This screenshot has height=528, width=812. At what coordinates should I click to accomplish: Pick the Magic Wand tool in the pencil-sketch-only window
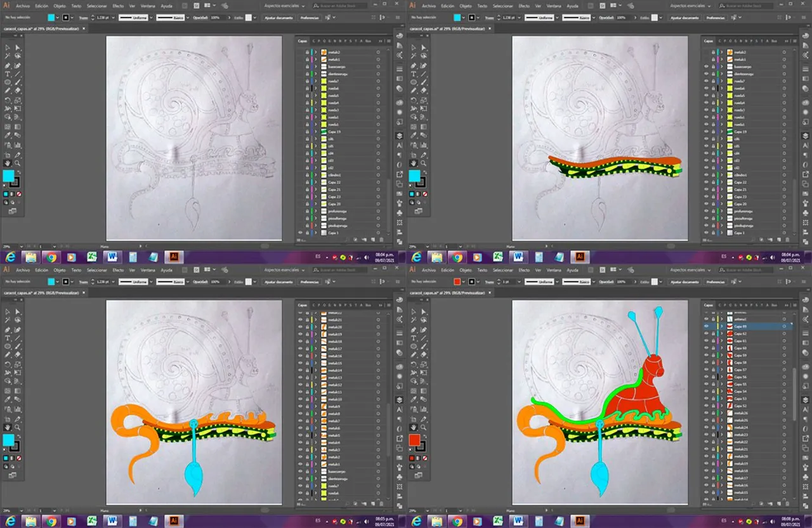point(8,55)
